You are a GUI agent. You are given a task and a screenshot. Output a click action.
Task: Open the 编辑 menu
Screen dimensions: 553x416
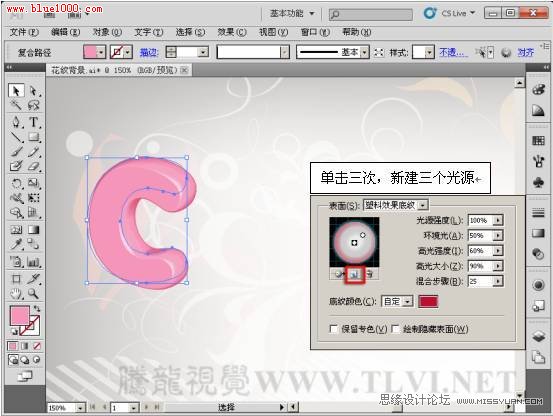(66, 32)
